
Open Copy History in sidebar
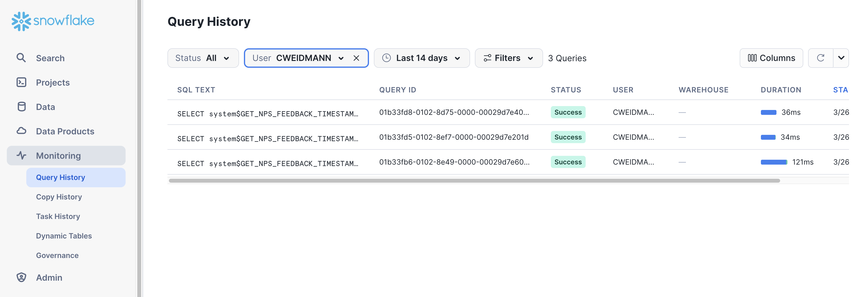pyautogui.click(x=59, y=197)
